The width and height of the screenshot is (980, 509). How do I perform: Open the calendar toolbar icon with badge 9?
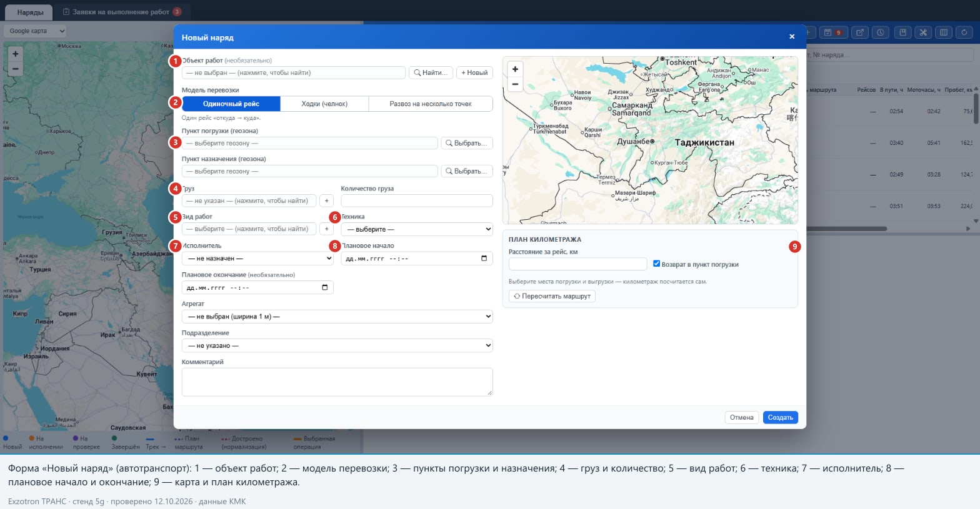coord(832,32)
